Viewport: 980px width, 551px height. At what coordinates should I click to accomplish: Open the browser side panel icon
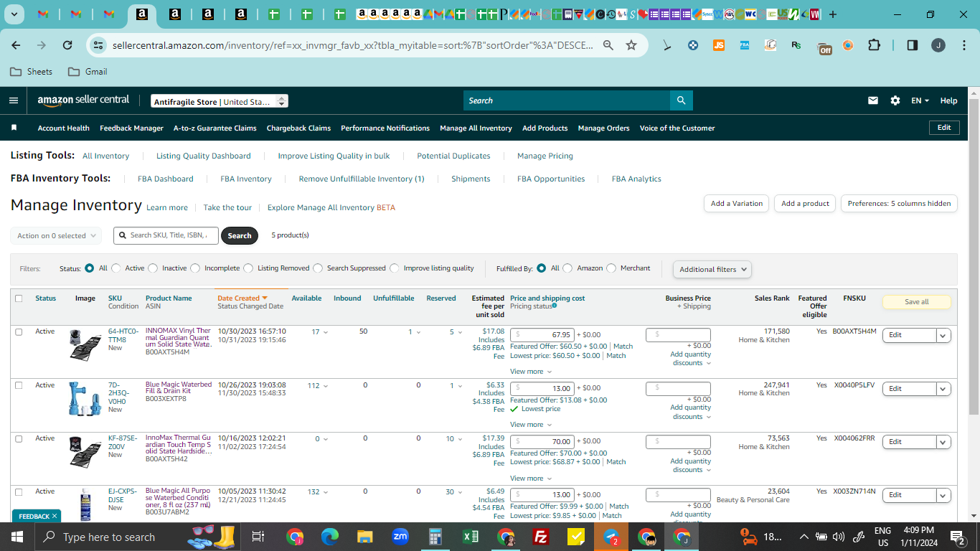tap(913, 45)
